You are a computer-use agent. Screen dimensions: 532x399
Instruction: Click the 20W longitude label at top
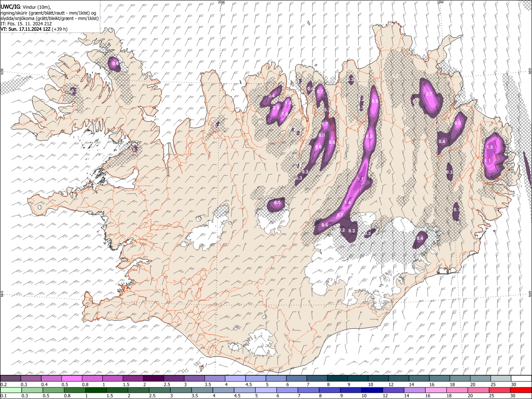(x=221, y=2)
